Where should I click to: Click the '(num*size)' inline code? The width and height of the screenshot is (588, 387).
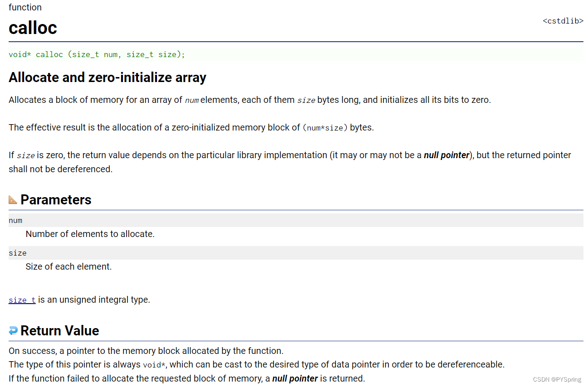(x=325, y=128)
